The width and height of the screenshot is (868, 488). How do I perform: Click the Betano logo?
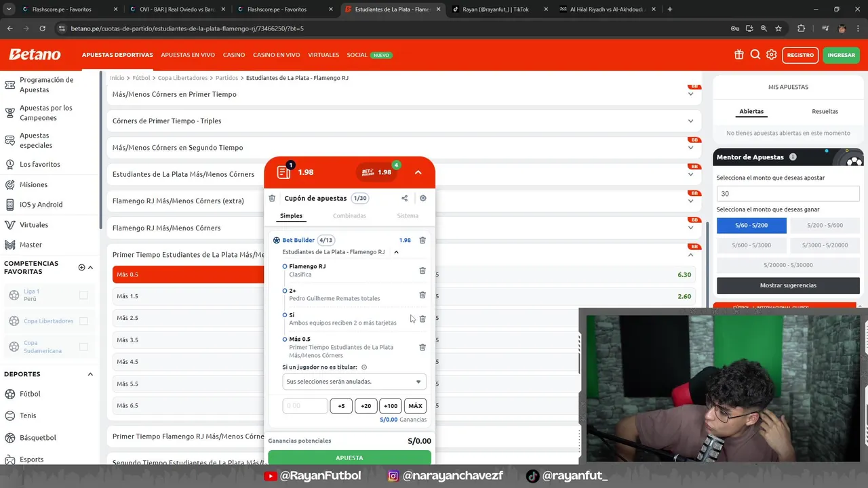tap(35, 55)
